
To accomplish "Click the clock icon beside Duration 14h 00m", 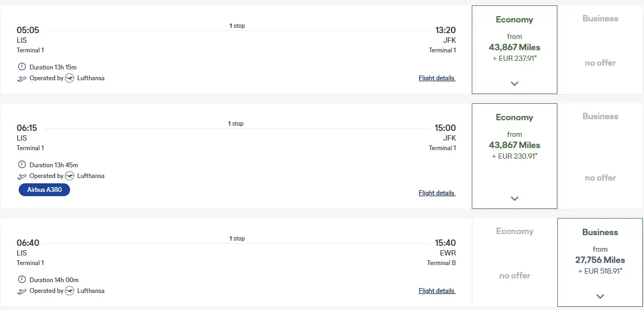I will (22, 280).
